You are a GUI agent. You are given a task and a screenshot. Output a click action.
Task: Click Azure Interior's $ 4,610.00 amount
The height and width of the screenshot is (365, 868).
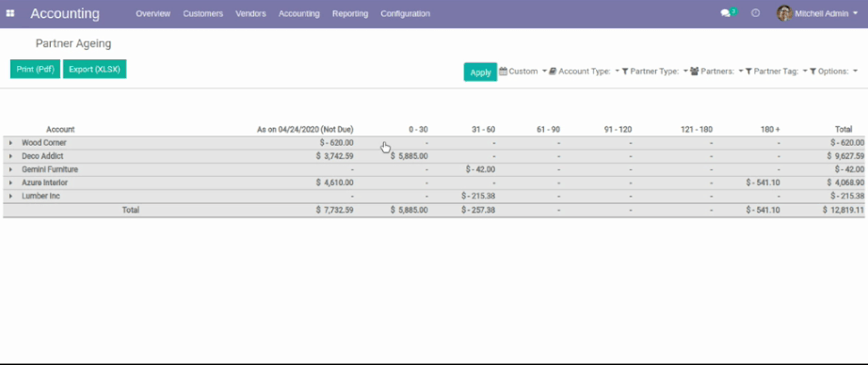[x=335, y=182]
